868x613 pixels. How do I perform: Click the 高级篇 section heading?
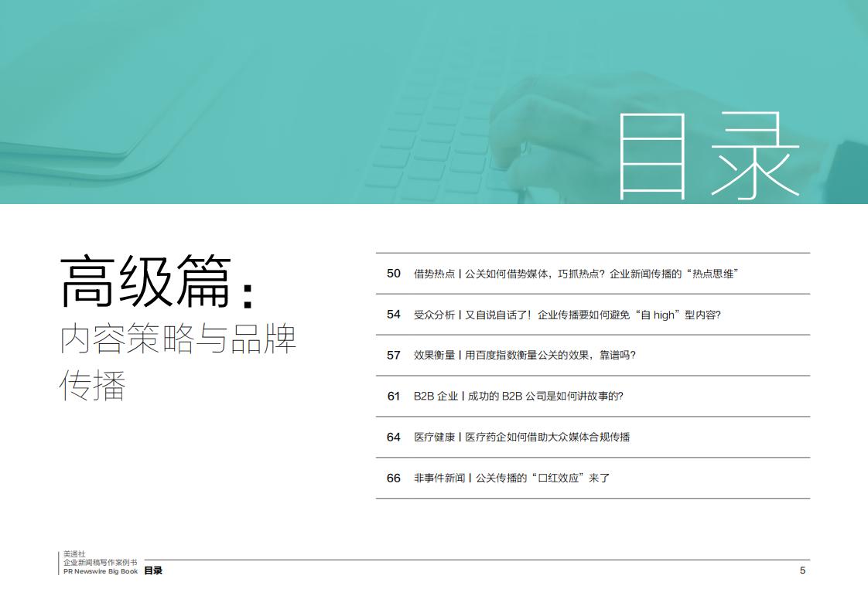coord(157,281)
